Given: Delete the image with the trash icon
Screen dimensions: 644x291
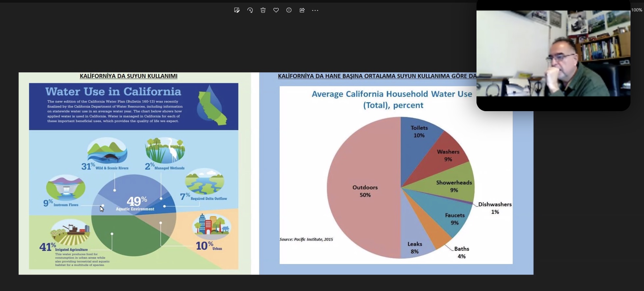Looking at the screenshot, I should [263, 10].
